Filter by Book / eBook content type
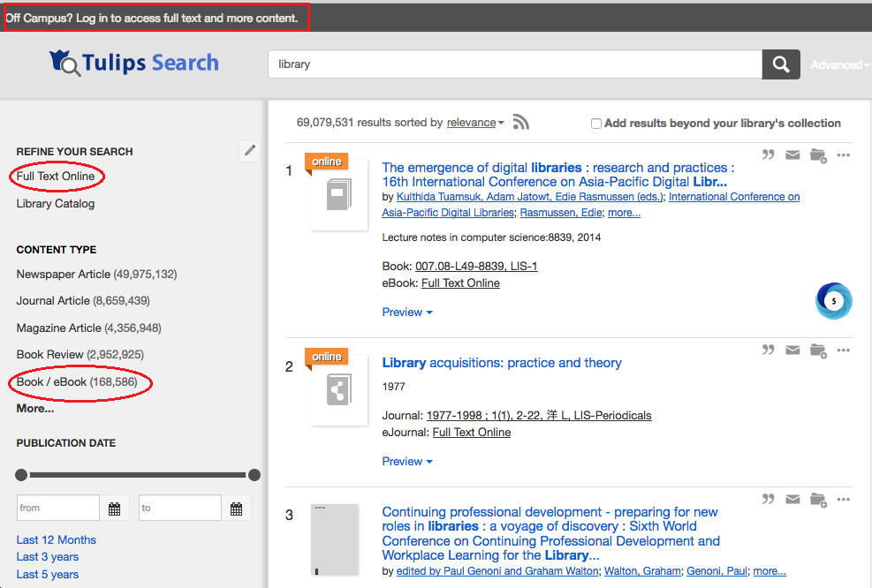Viewport: 872px width, 588px height. (77, 381)
